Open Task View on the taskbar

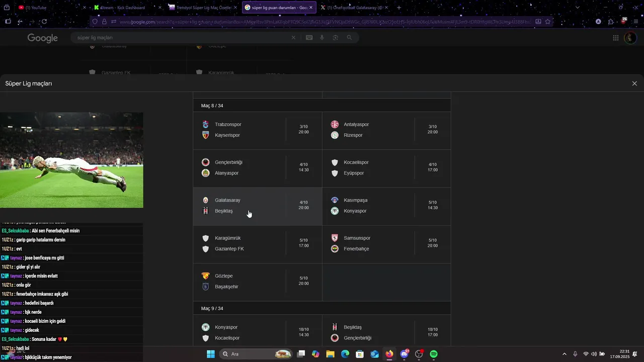(x=301, y=354)
